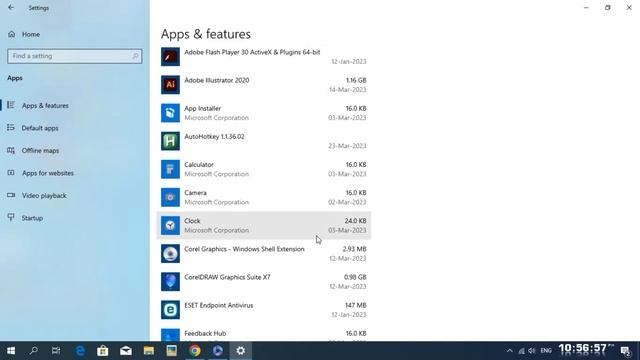
Task: Select the Clock entry name
Action: [192, 221]
